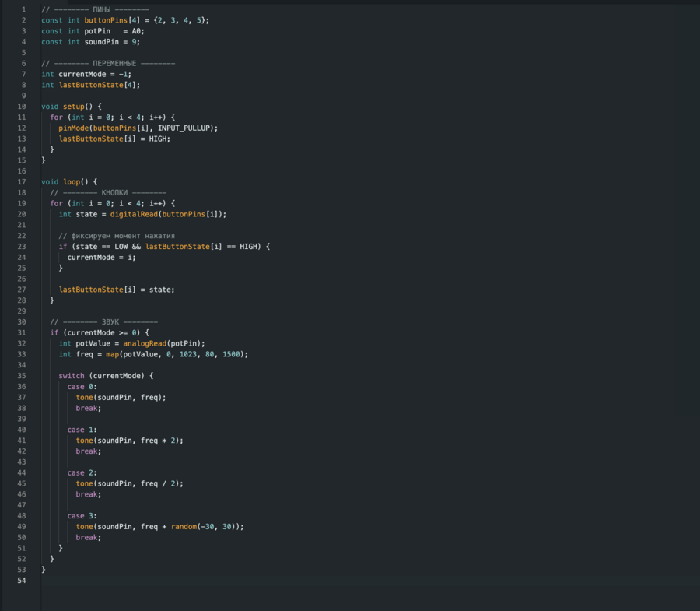
Task: Click line number 35 in the gutter
Action: tap(23, 376)
